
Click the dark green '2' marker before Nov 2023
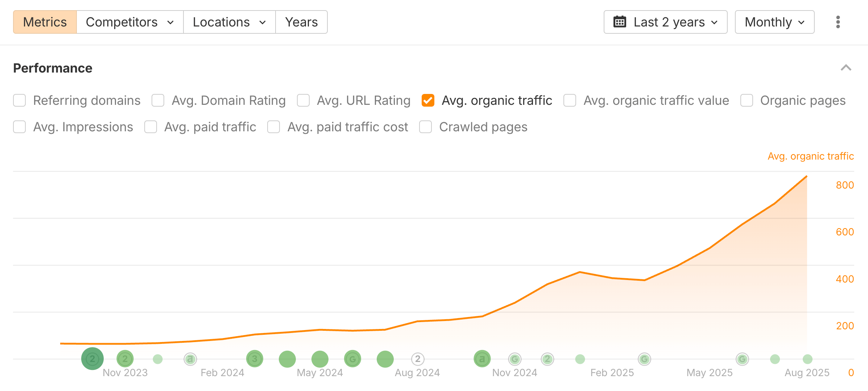click(x=92, y=358)
